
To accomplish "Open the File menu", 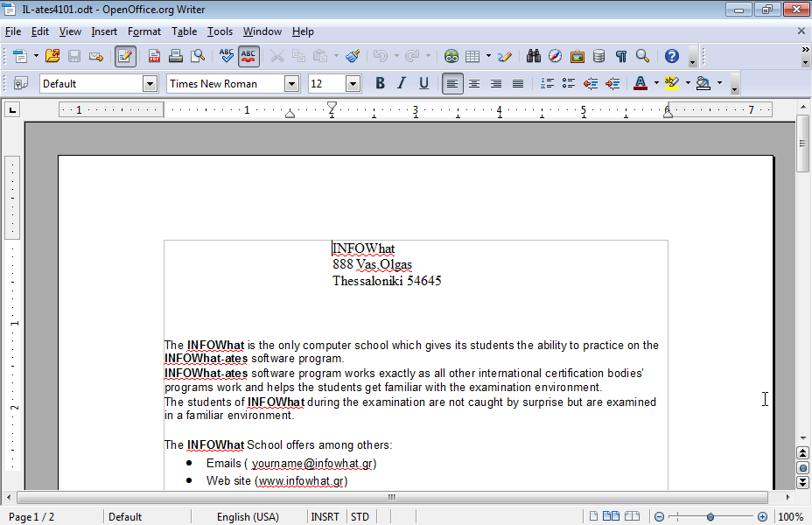I will point(13,31).
